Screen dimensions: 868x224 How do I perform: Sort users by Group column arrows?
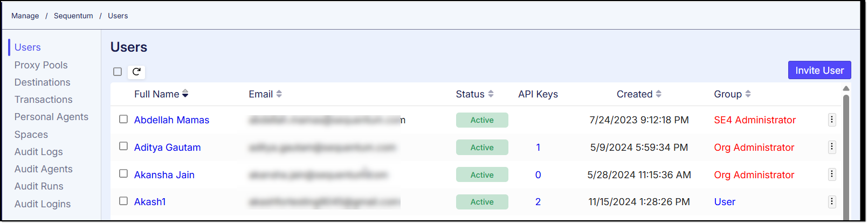tap(748, 94)
